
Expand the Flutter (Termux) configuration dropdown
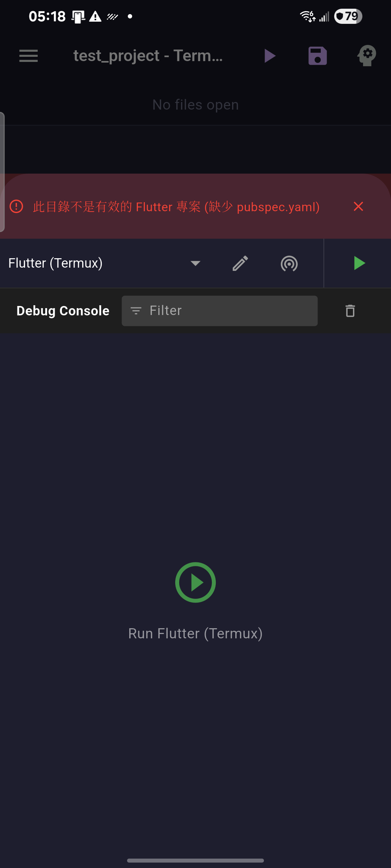point(195,263)
